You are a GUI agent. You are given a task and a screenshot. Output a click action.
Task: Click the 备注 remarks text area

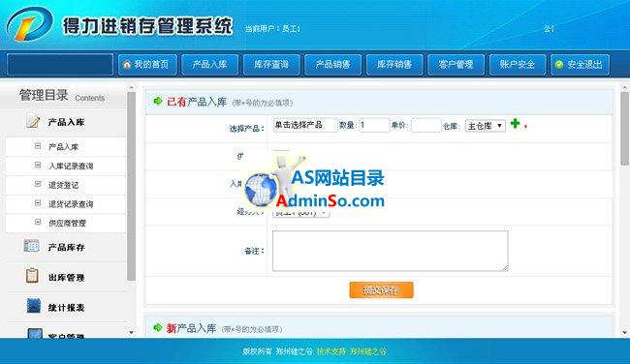pos(391,251)
